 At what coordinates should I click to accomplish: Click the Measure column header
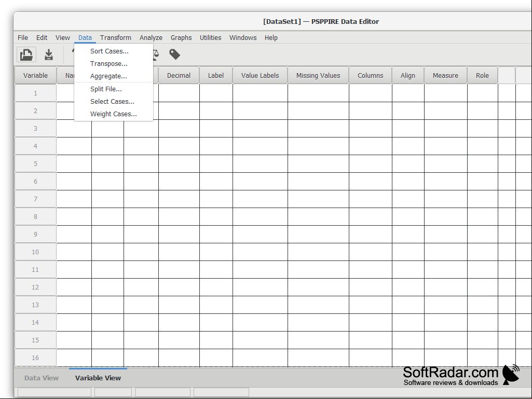click(x=445, y=75)
